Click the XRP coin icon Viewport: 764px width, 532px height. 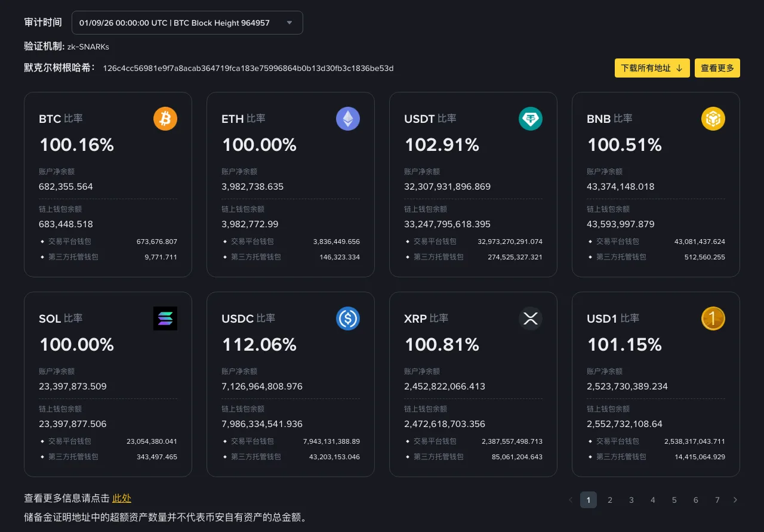(x=531, y=318)
